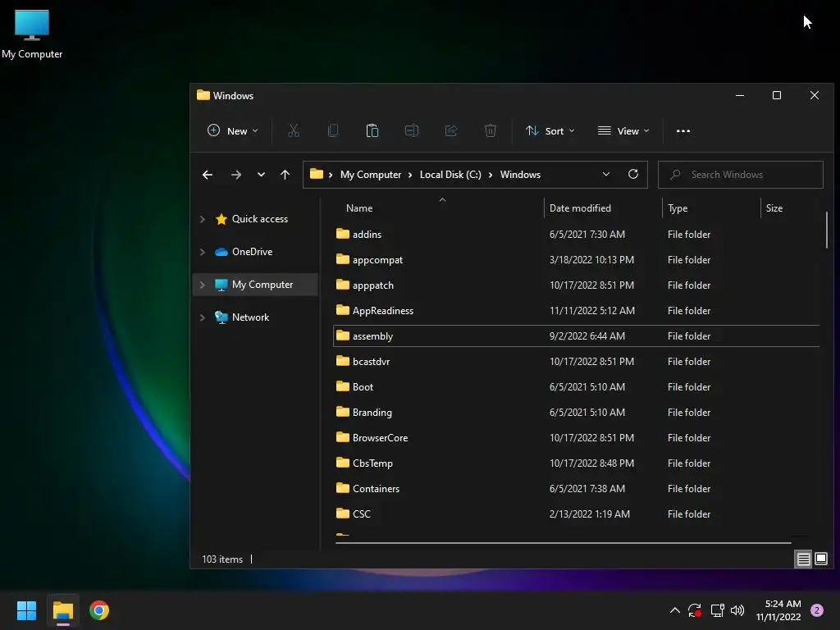Click the BrowserCore folder name
The width and height of the screenshot is (840, 630).
(x=381, y=438)
